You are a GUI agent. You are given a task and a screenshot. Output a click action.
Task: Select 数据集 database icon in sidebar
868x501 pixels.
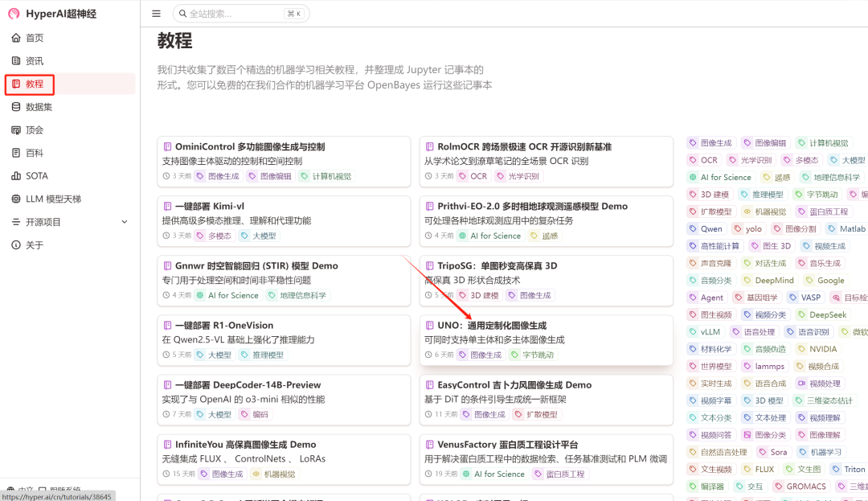pos(16,107)
